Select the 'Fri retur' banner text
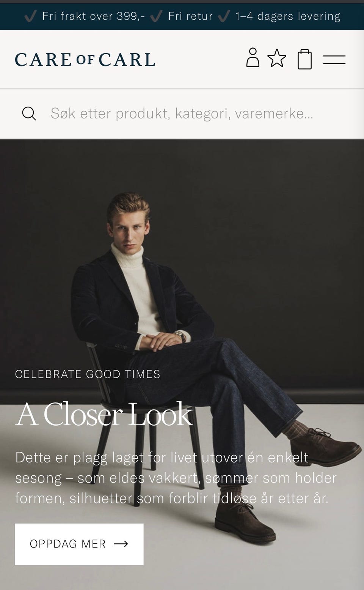The image size is (364, 590). tap(190, 16)
